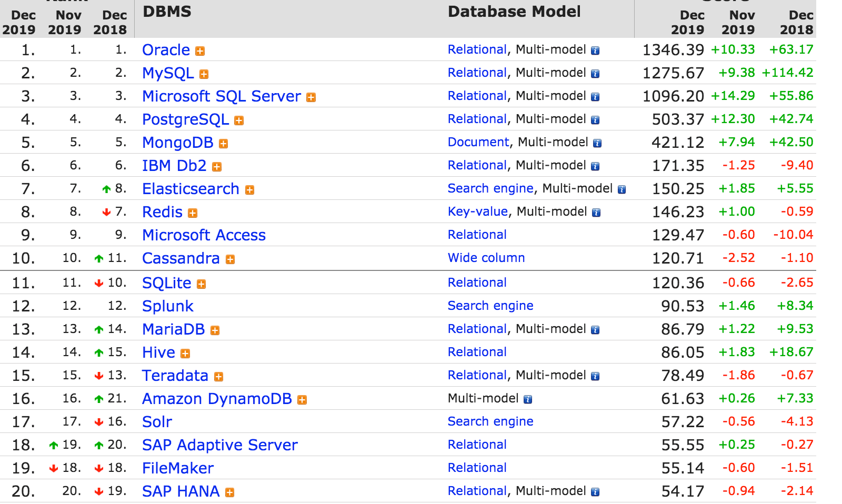Click the info icon in Elasticsearch row
Viewport: 842px width, 504px height.
(622, 189)
